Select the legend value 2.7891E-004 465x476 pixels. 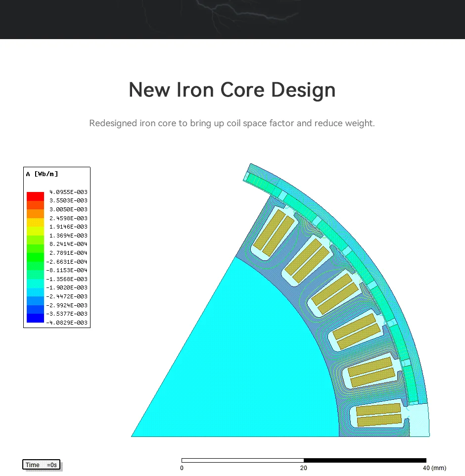[68, 253]
